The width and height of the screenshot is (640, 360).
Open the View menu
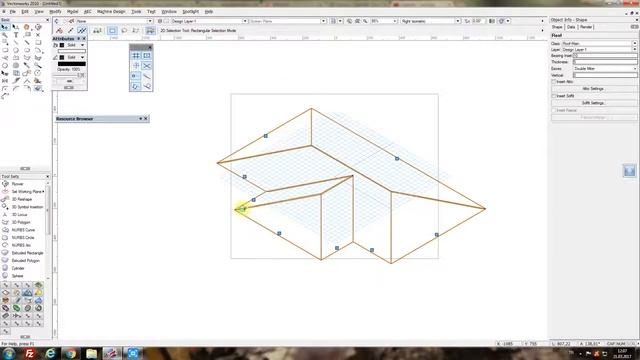tap(39, 12)
